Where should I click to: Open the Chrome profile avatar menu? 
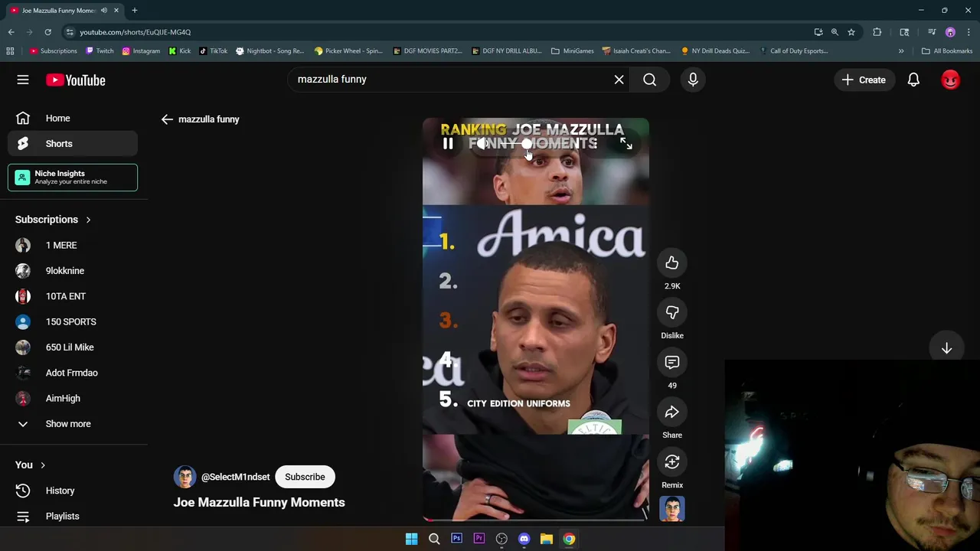950,32
